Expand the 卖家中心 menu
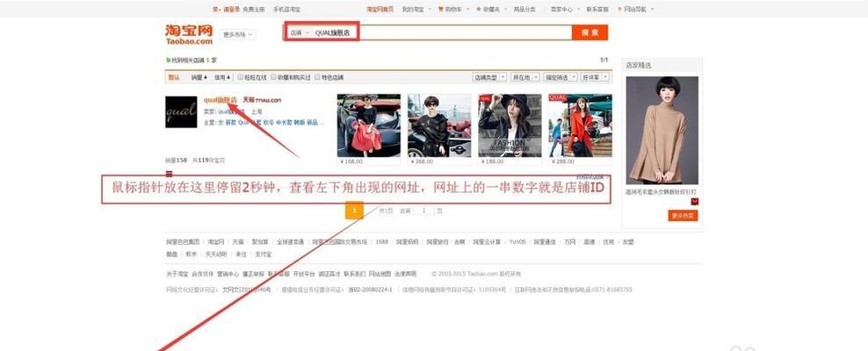Image resolution: width=868 pixels, height=351 pixels. point(564,10)
